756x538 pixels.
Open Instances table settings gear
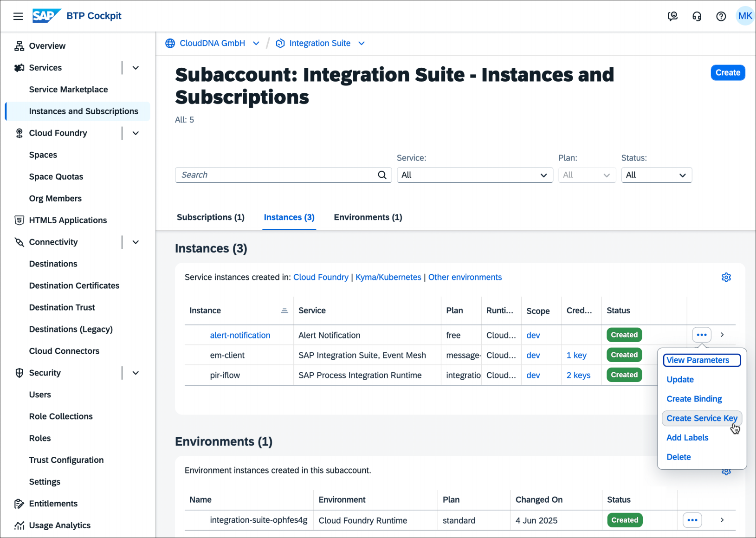coord(726,277)
